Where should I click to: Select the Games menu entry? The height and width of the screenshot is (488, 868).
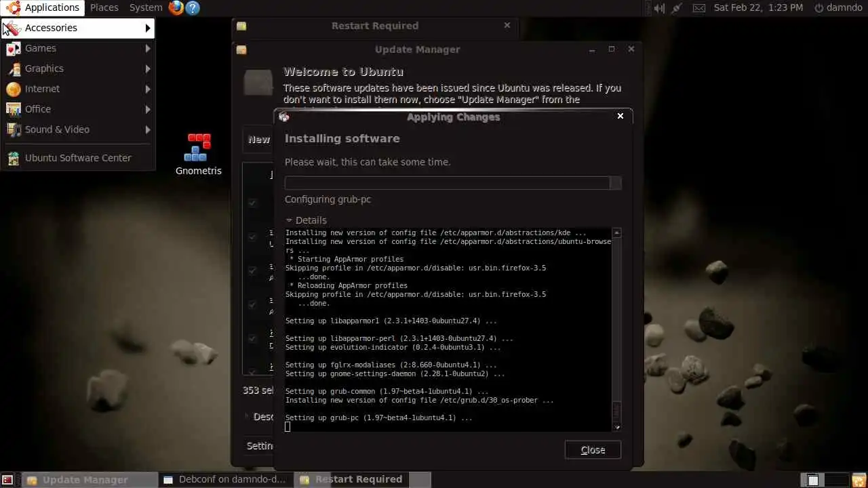(x=78, y=48)
